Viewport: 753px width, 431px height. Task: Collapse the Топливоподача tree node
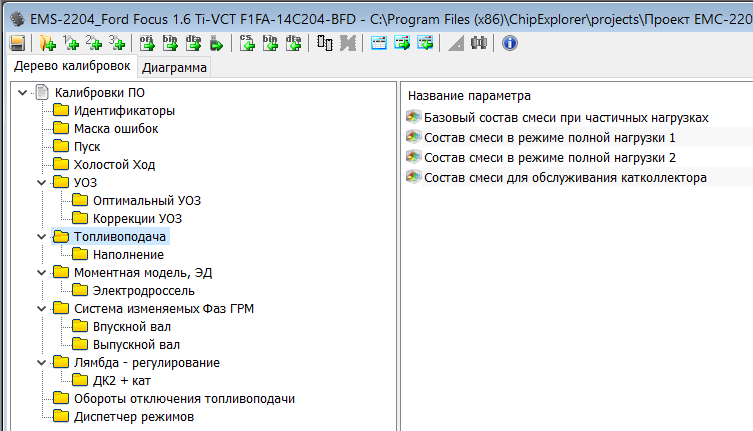41,237
